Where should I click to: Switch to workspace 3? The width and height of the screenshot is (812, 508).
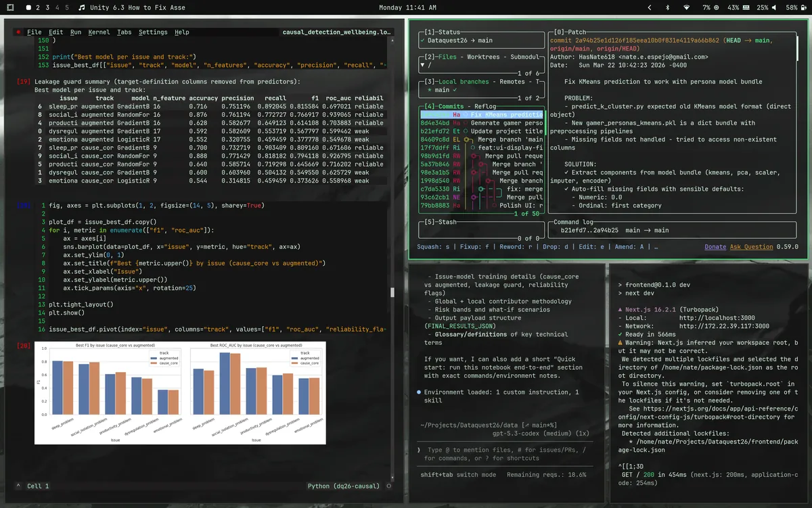(x=47, y=7)
